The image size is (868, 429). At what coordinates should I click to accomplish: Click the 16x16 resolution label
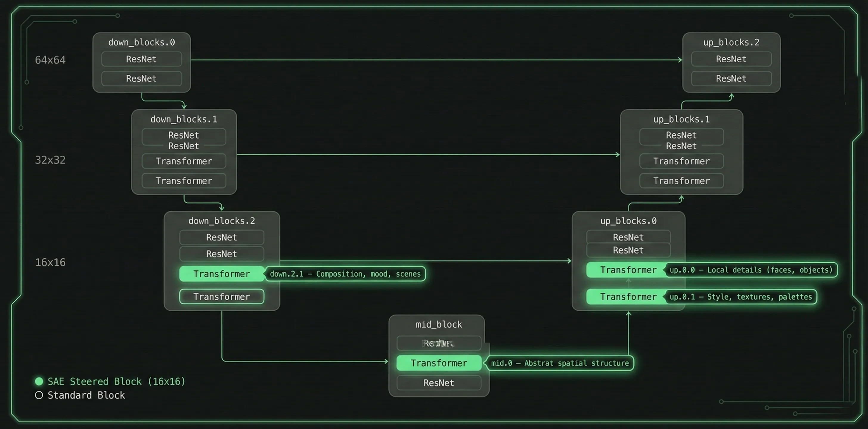click(x=50, y=262)
